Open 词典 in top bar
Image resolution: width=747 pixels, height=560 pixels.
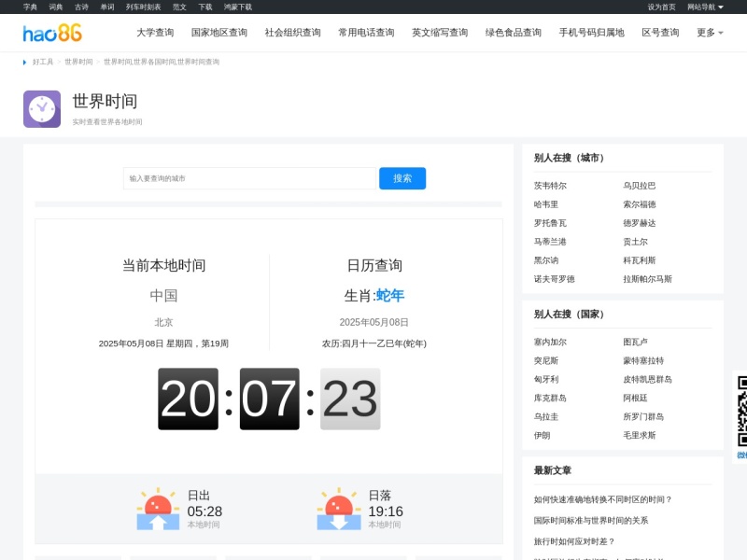pyautogui.click(x=56, y=7)
